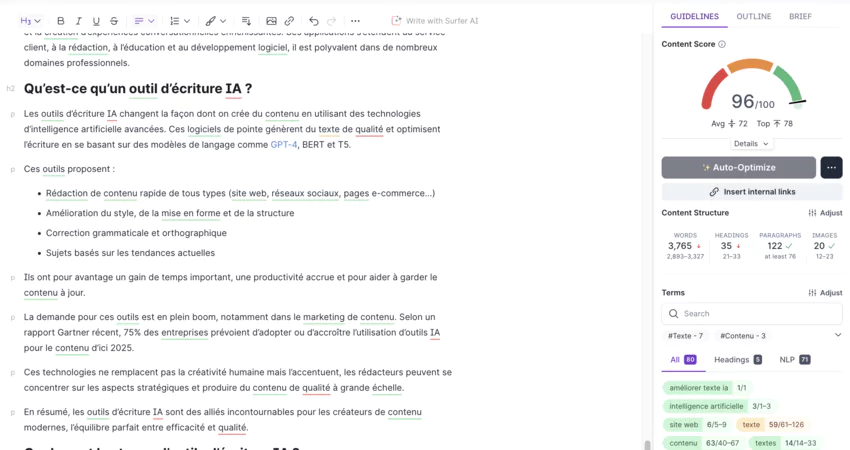Toggle strikethrough formatting
The height and width of the screenshot is (450, 850).
click(x=114, y=21)
